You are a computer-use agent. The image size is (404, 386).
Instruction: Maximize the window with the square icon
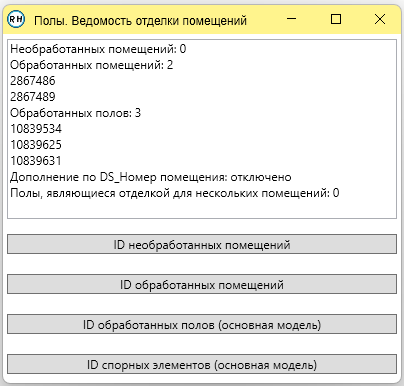(x=336, y=19)
